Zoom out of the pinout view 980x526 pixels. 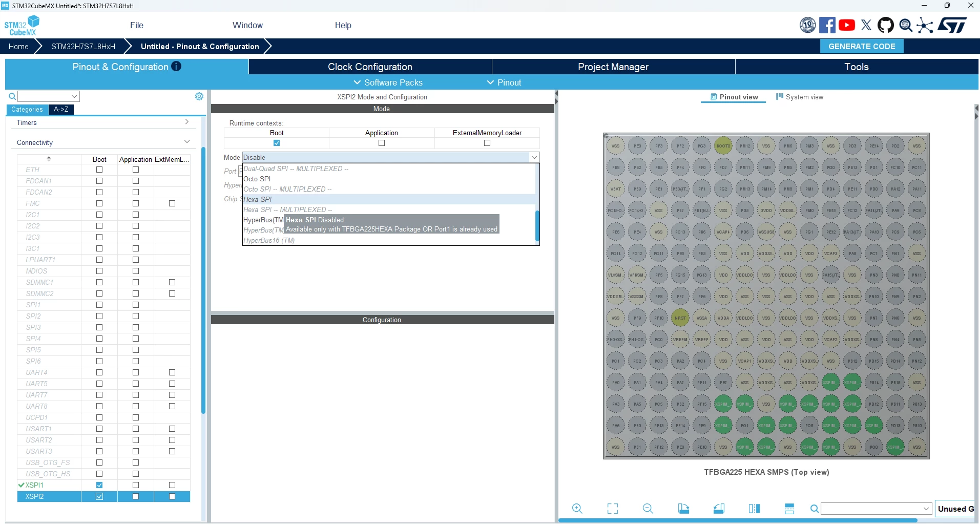pyautogui.click(x=648, y=509)
